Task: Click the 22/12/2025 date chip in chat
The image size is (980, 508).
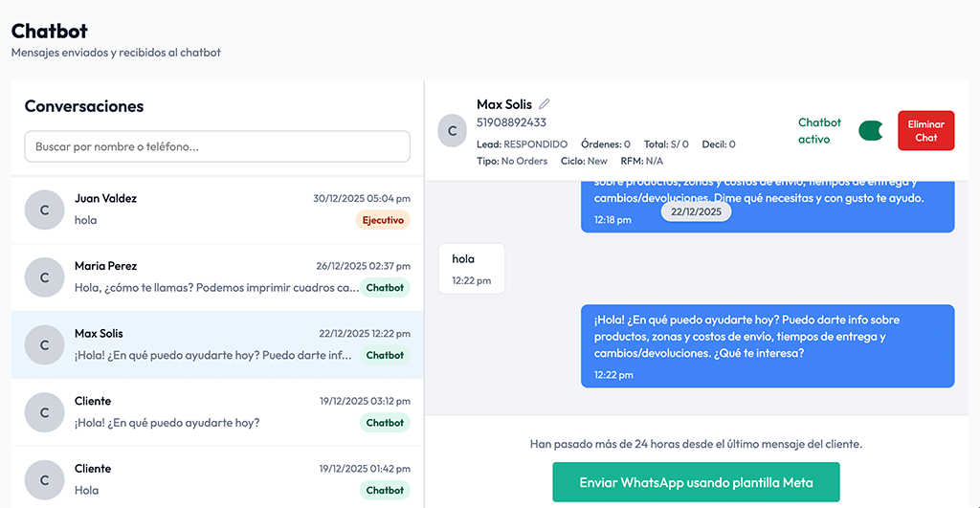Action: coord(697,211)
